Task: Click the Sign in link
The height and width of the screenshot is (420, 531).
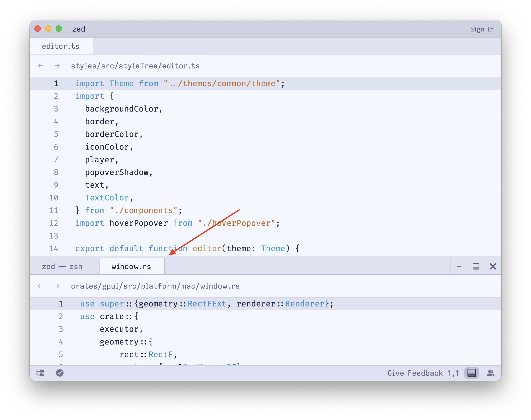Action: tap(482, 29)
